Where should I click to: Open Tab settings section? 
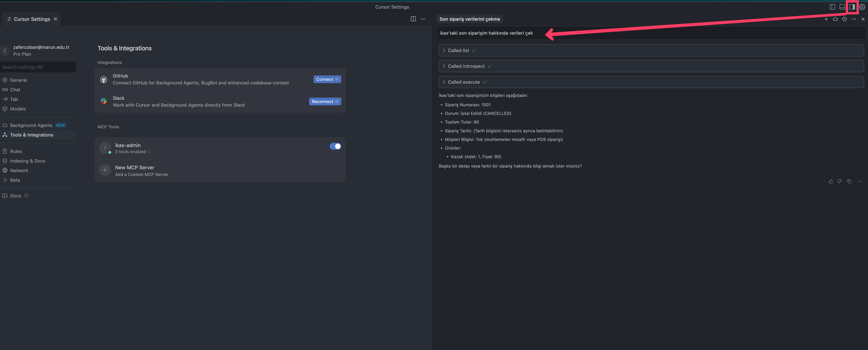click(x=38, y=99)
